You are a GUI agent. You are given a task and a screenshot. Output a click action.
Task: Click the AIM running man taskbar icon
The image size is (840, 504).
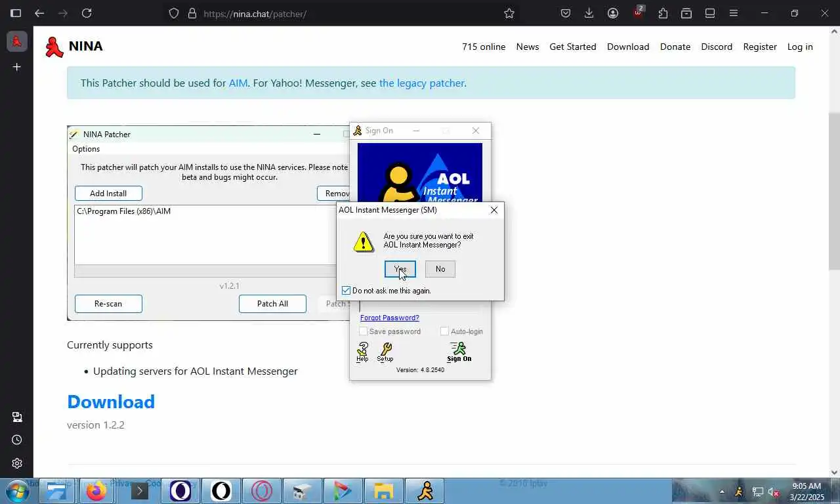425,491
